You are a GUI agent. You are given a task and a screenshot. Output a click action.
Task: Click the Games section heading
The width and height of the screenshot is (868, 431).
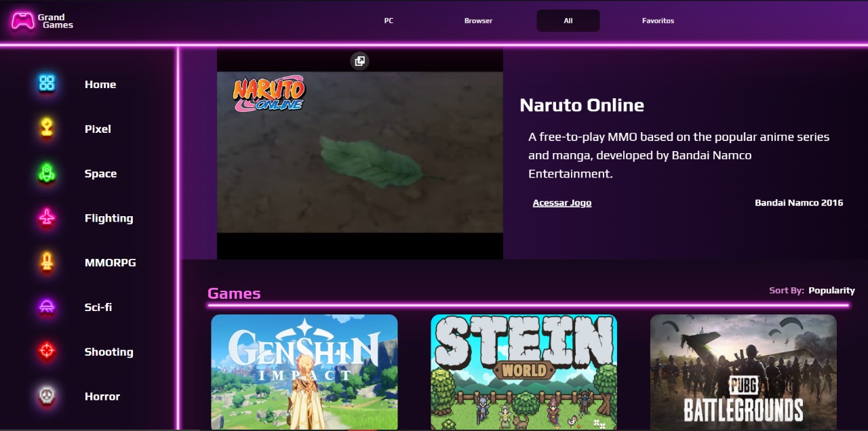coord(234,293)
